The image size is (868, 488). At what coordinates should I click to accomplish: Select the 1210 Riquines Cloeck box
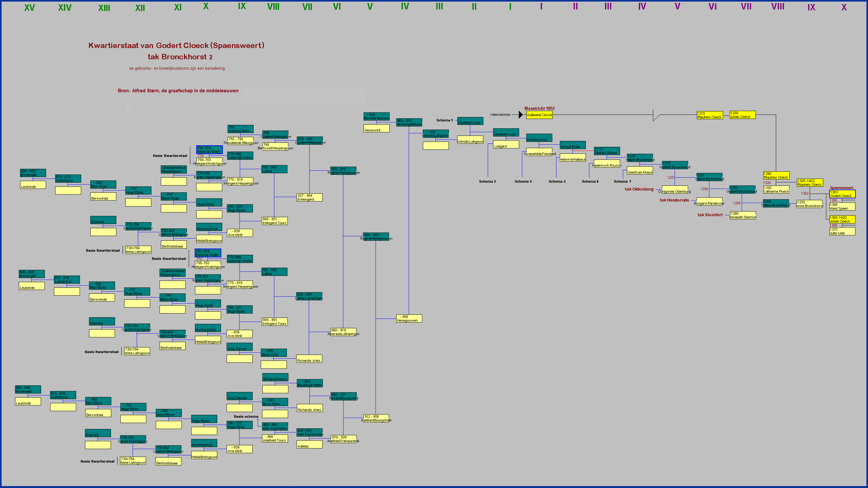pos(710,115)
